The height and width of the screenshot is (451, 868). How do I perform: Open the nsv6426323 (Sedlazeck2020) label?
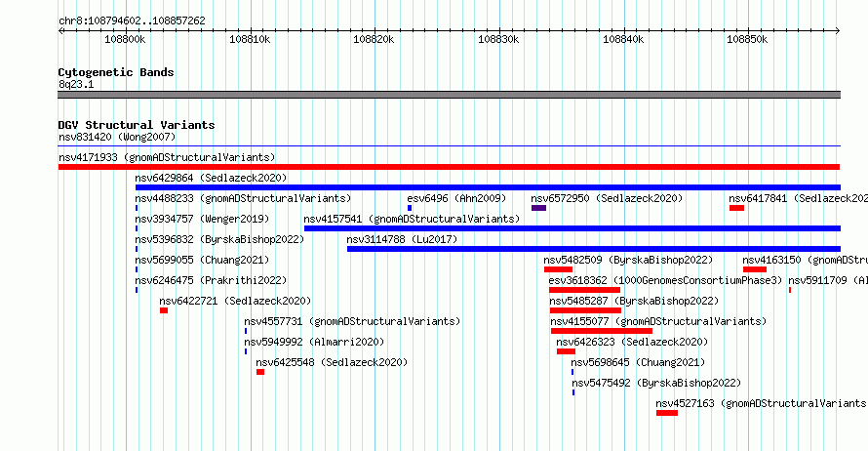pos(632,342)
